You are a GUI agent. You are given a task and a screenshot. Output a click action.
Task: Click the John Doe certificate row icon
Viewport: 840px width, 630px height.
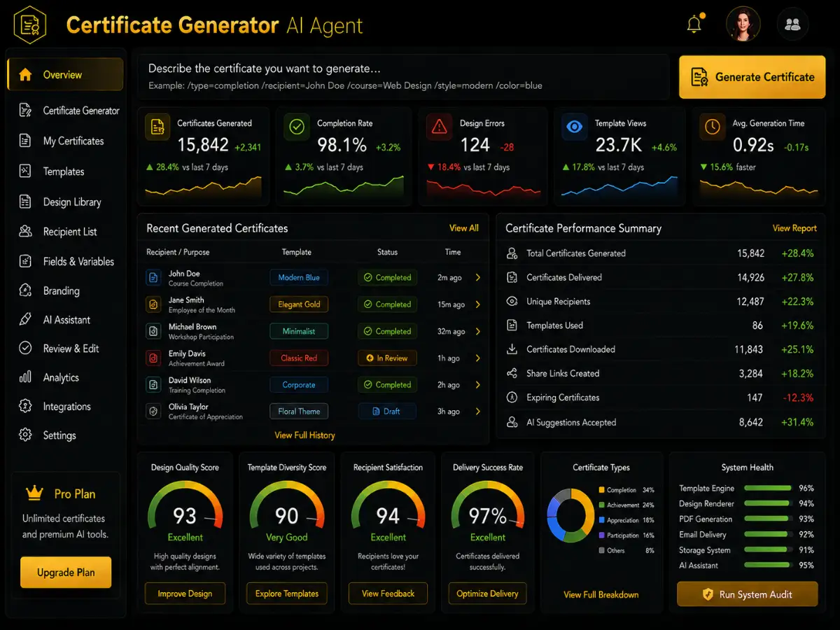153,278
